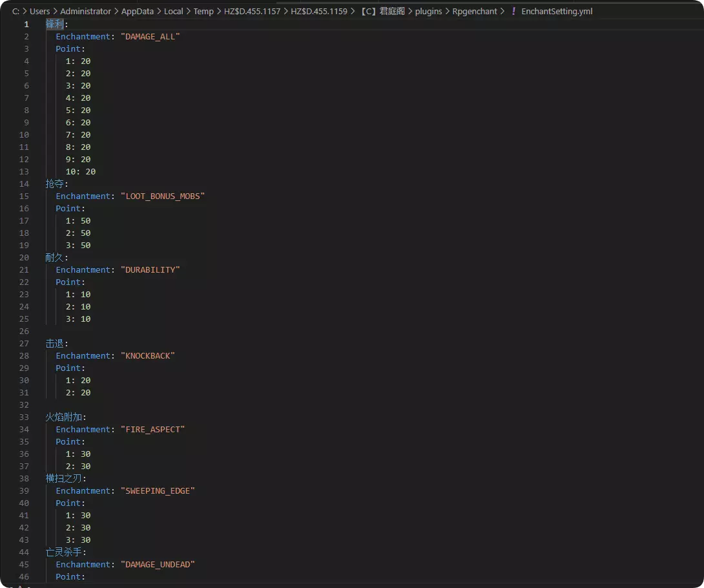This screenshot has height=588, width=704.
Task: Click the C: drive breadcrumb
Action: 16,11
